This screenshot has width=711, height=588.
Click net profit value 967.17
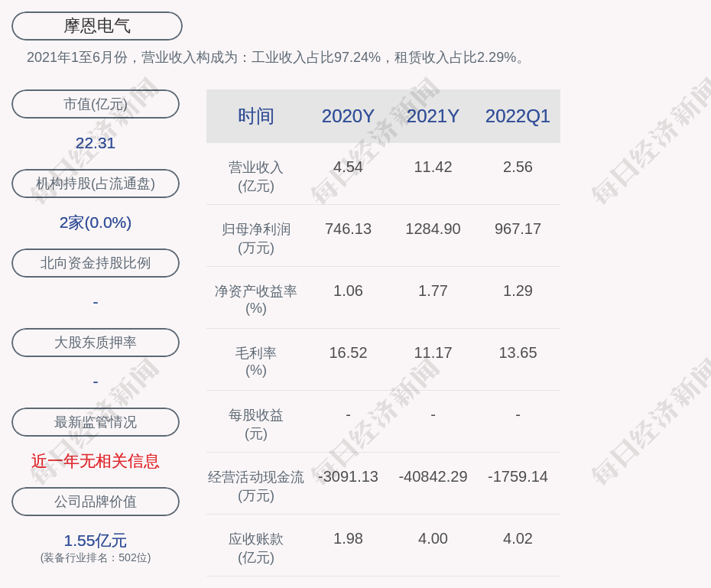[518, 229]
